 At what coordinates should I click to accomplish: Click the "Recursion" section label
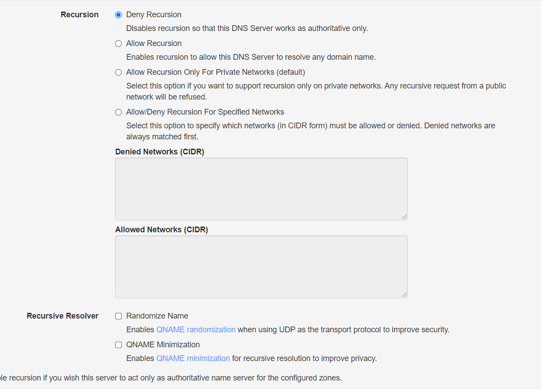tap(80, 15)
